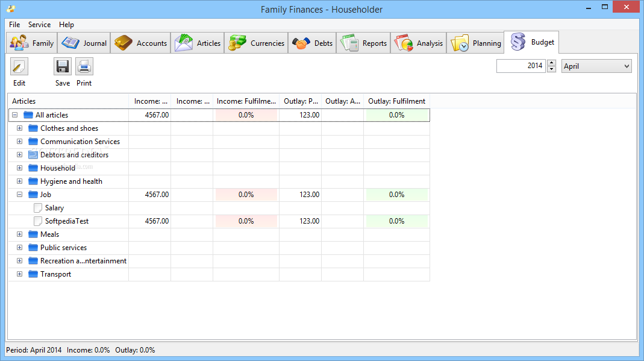Viewport: 644px width, 361px height.
Task: Click the Currencies money icon
Action: coord(237,43)
